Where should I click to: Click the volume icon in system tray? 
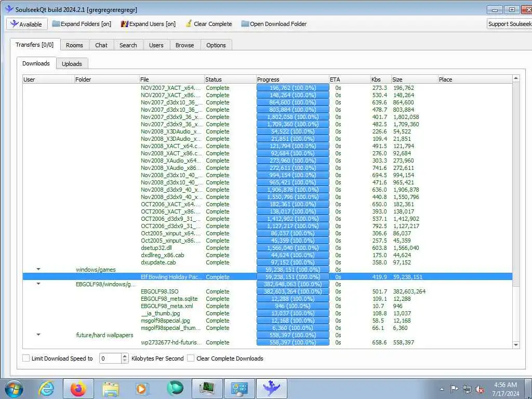point(480,389)
